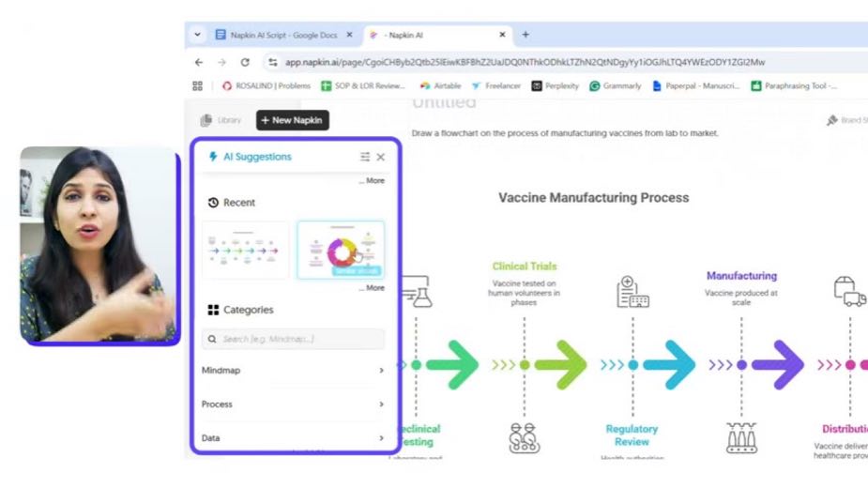868x488 pixels.
Task: Click the vaccine flowchart prompt text
Action: [x=565, y=133]
